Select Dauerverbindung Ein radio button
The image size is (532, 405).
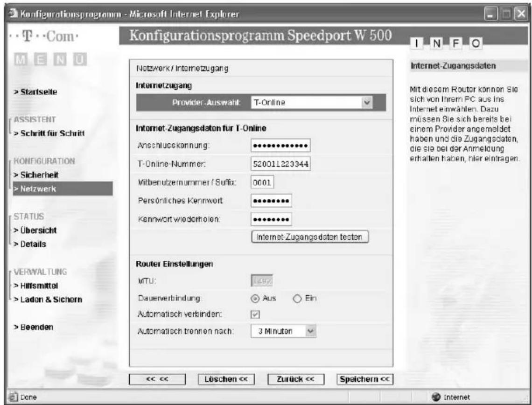click(x=297, y=299)
